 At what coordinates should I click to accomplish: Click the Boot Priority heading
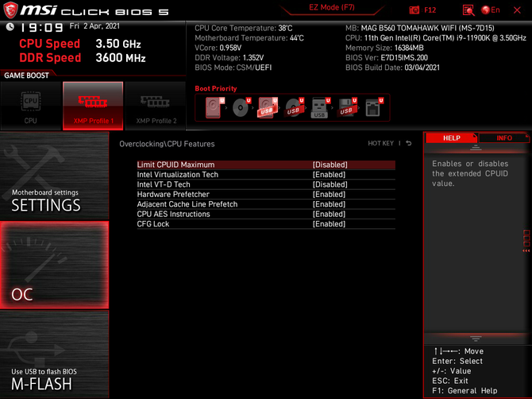216,88
